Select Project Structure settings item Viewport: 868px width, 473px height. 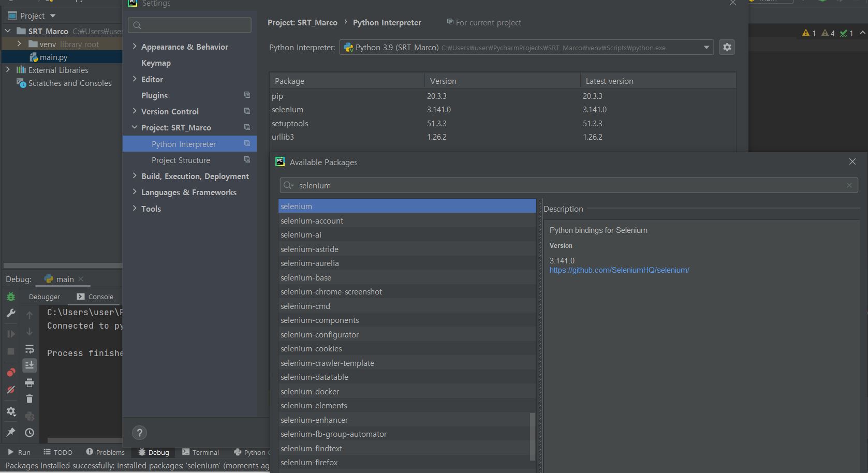tap(181, 160)
